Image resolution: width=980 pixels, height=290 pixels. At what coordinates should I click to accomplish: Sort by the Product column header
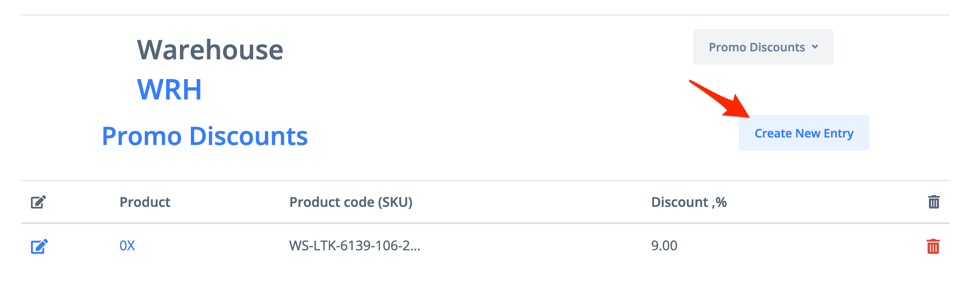click(x=145, y=202)
